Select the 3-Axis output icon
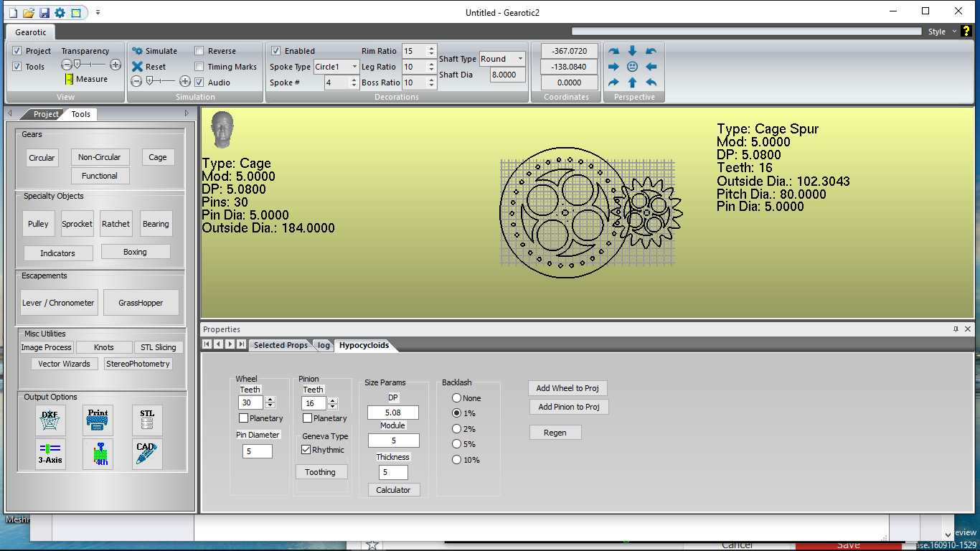Image resolution: width=980 pixels, height=551 pixels. [x=50, y=454]
